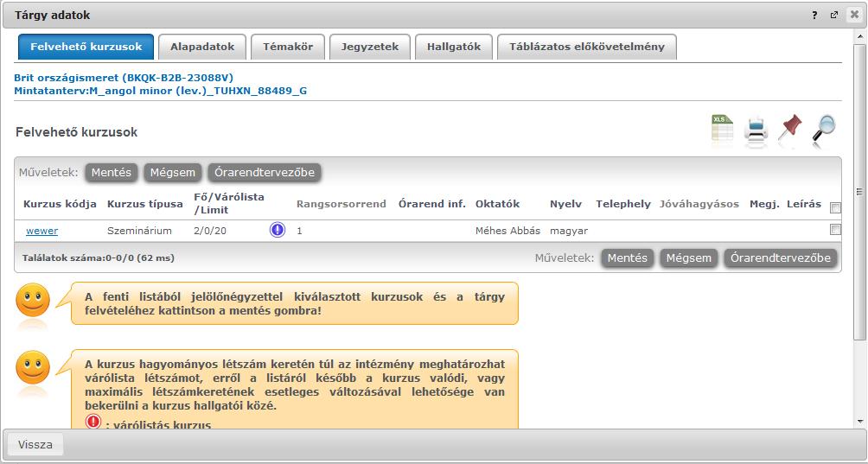Click the vertical scrollbar thumb
This screenshot has height=464, width=868.
coord(859,192)
